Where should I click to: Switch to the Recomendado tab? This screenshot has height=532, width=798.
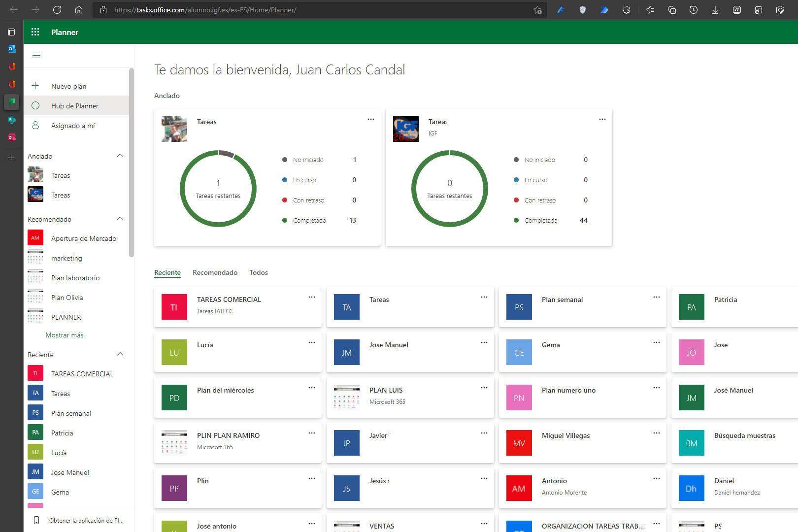[215, 272]
